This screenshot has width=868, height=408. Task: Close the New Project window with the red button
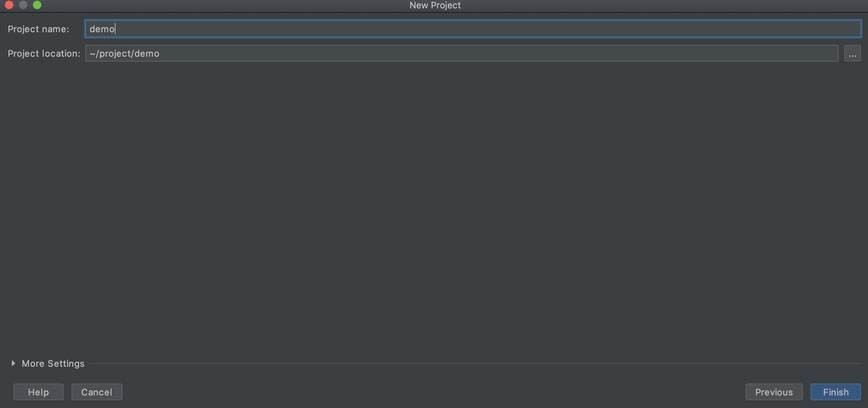9,5
